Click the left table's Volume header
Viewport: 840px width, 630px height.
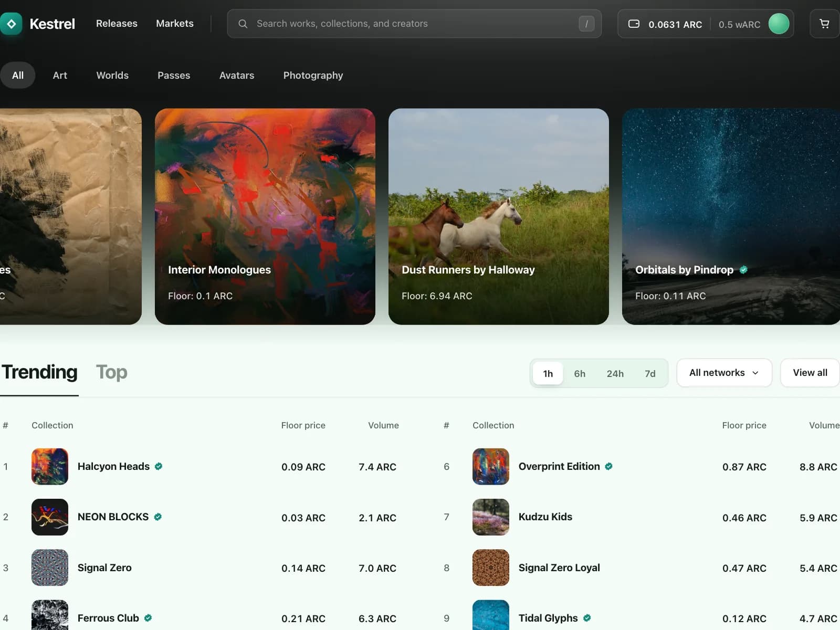coord(383,425)
